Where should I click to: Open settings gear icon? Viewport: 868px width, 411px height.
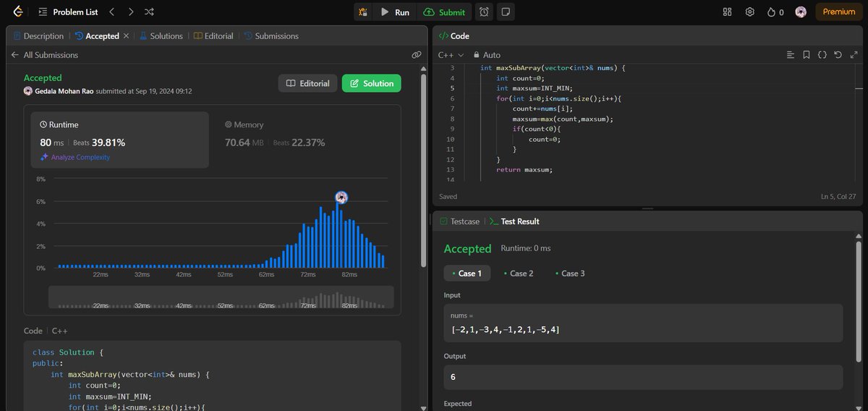click(x=750, y=12)
